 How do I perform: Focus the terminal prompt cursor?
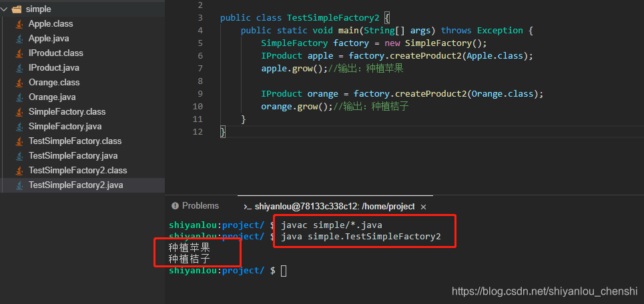[284, 271]
